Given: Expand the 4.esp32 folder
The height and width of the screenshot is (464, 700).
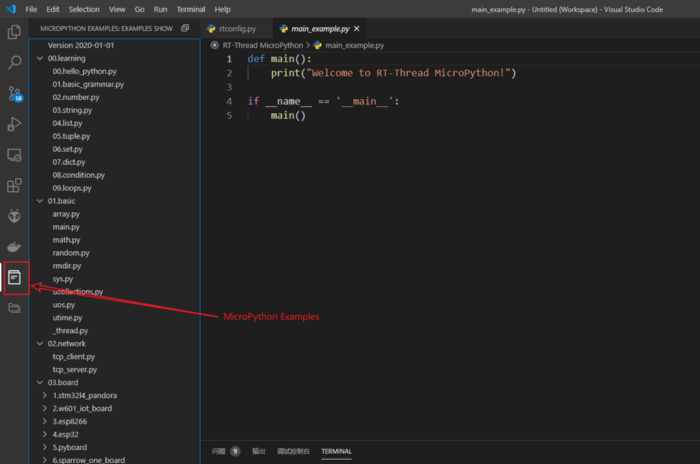Looking at the screenshot, I should (x=45, y=434).
